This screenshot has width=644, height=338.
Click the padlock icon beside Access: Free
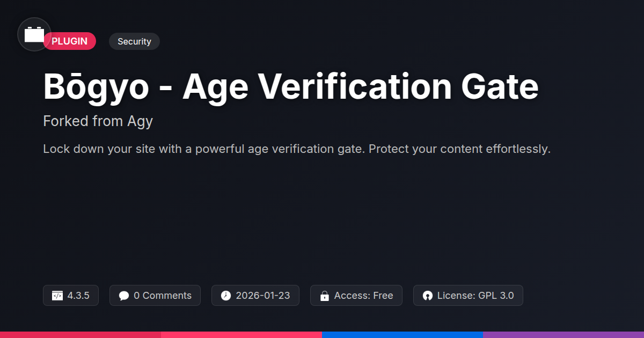(x=324, y=296)
